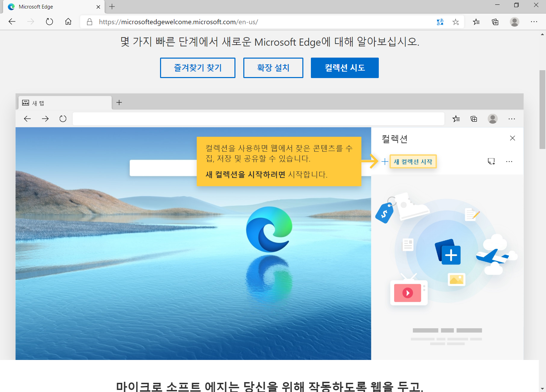Click heading starting with 몇 가지 빠른 단계에서
The image size is (546, 392).
coord(270,42)
